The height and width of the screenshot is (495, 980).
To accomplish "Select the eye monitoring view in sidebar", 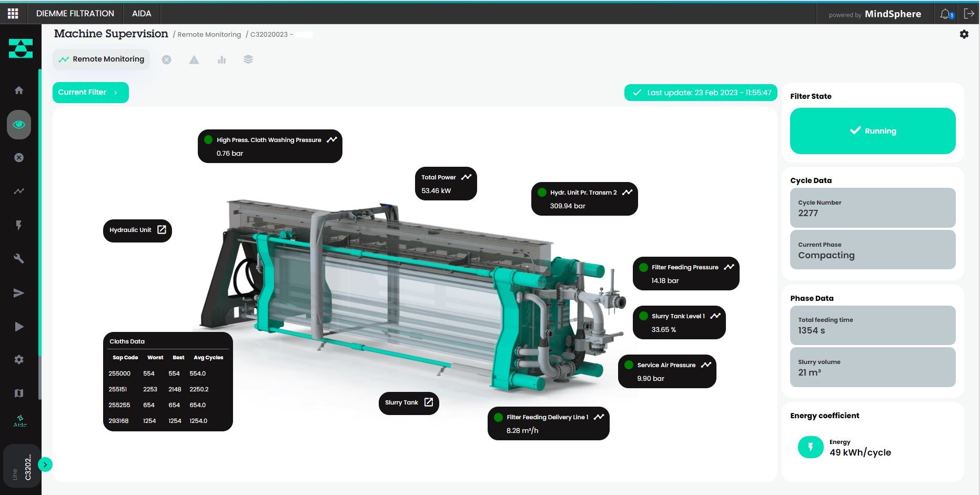I will (x=19, y=125).
